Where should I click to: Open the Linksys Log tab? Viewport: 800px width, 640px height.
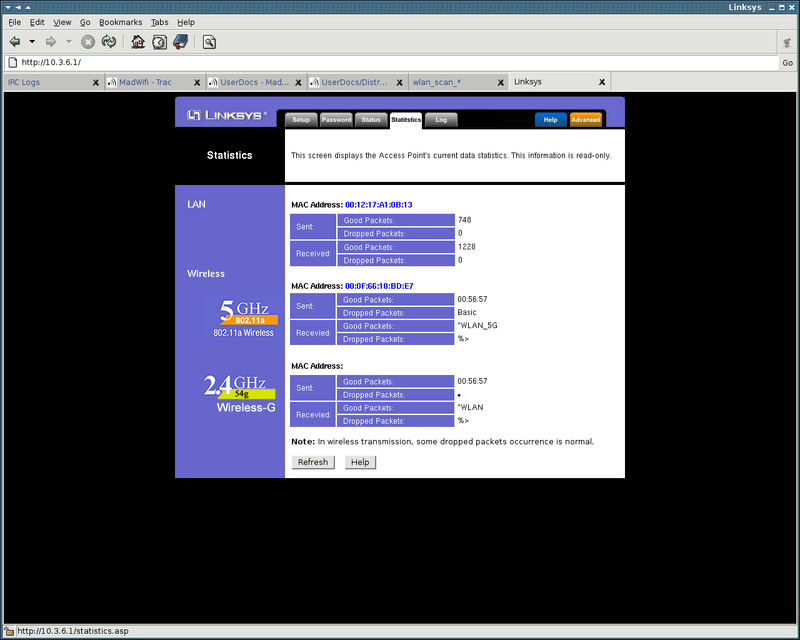click(x=441, y=120)
